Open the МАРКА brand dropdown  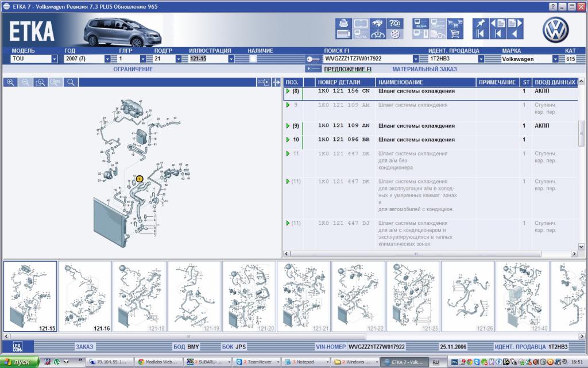(x=555, y=59)
